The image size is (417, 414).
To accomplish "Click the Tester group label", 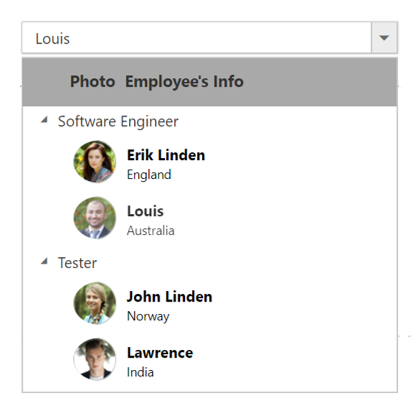I will point(77,263).
